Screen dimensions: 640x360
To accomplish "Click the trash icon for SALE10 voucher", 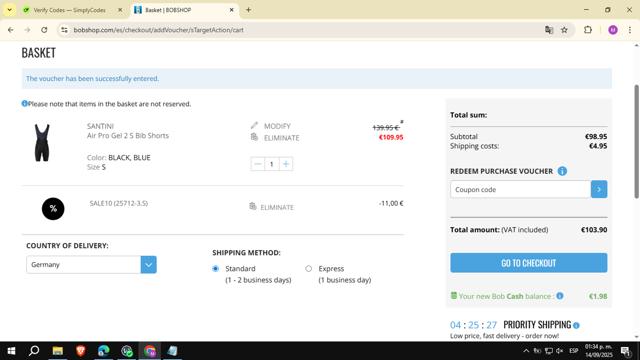I will 253,206.
